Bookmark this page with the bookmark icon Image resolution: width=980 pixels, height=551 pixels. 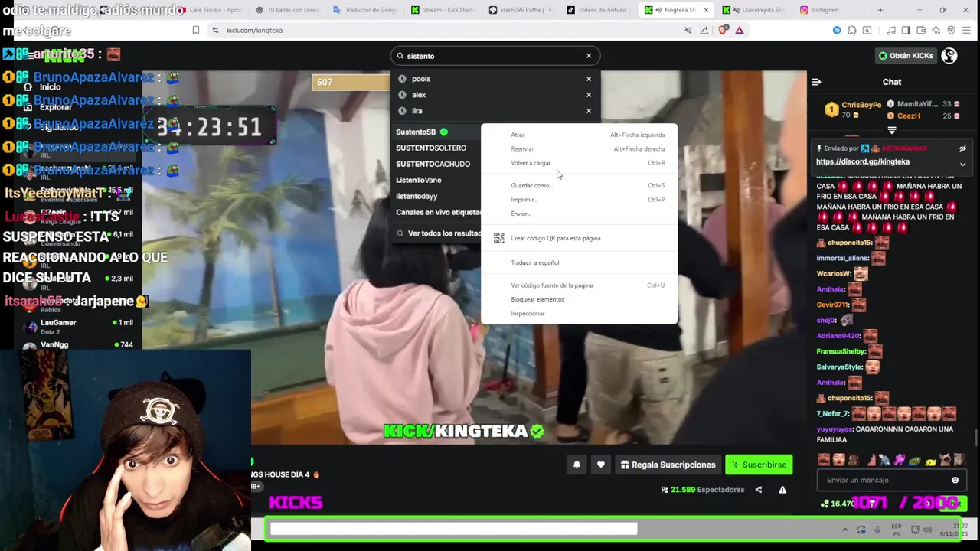[195, 30]
